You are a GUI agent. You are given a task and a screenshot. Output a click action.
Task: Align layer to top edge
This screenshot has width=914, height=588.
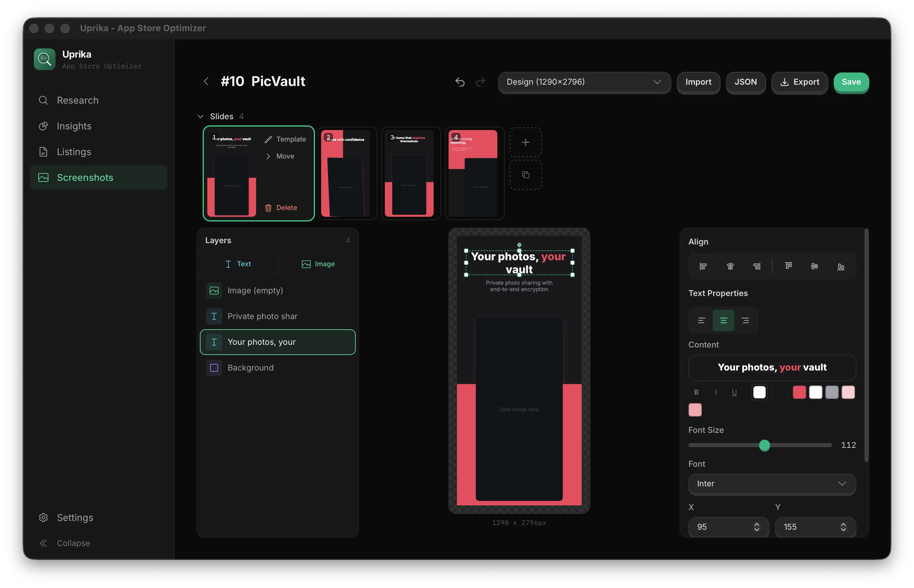coord(788,266)
